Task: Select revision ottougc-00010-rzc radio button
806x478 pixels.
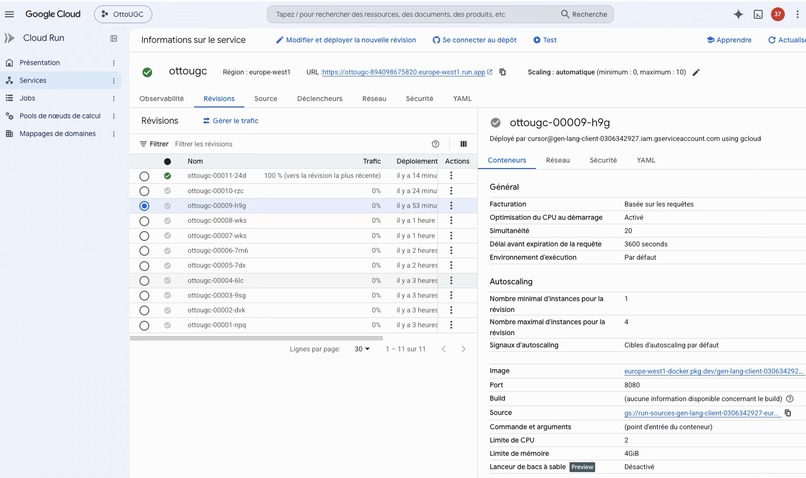Action: coord(144,191)
